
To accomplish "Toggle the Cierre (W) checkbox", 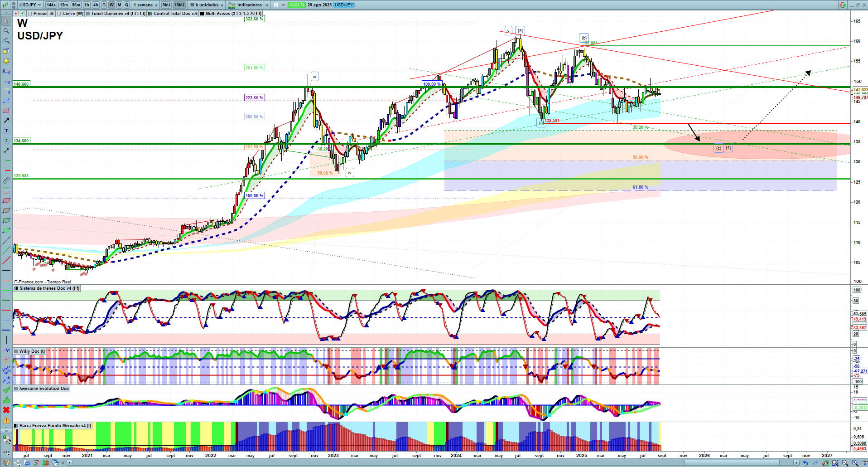I will tap(59, 14).
